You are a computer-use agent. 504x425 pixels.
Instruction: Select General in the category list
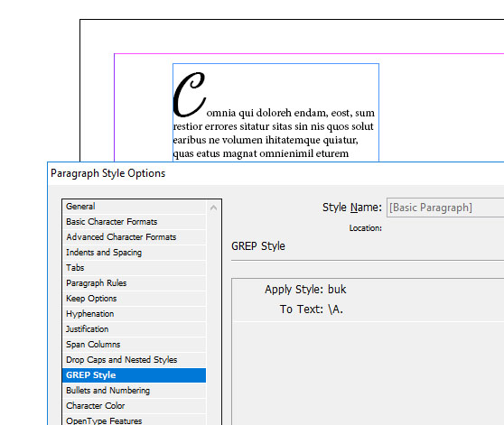point(134,207)
